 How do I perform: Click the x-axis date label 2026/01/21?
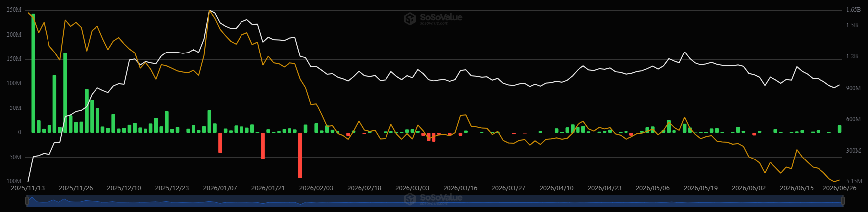(268, 188)
